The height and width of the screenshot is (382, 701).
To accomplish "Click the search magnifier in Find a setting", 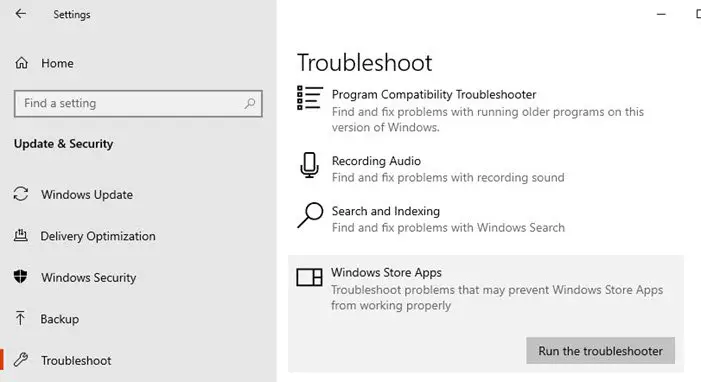I will coord(250,103).
